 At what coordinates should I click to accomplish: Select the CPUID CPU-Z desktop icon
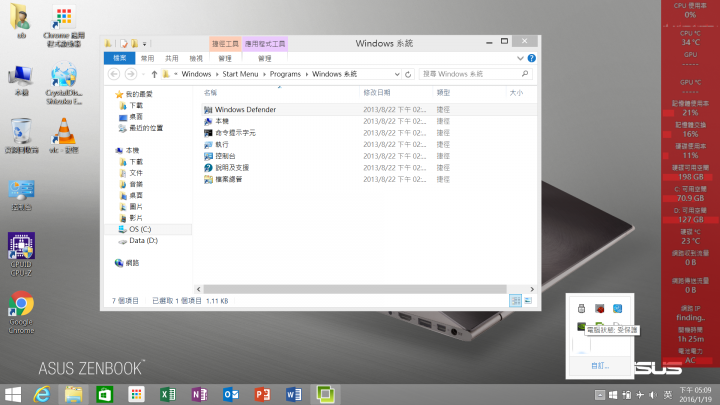point(21,254)
